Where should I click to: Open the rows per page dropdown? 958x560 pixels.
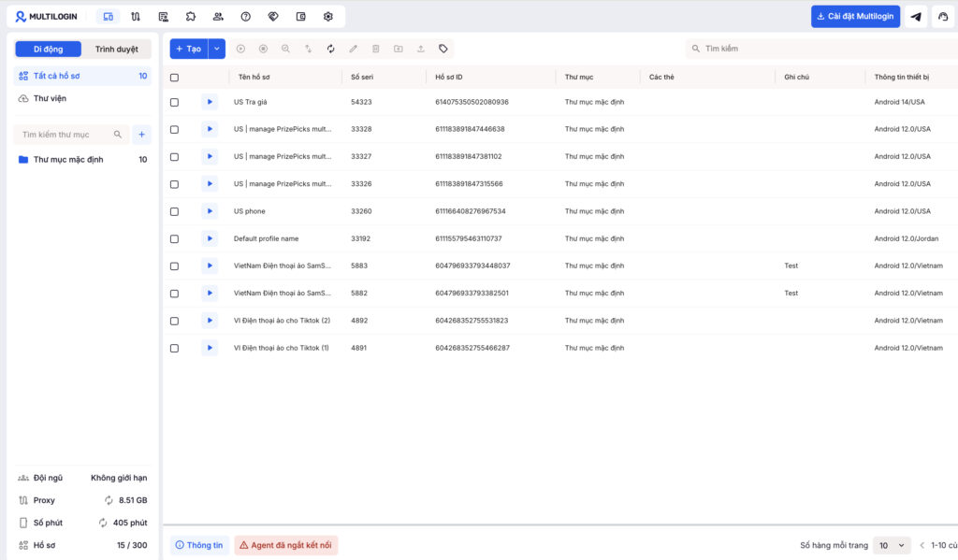point(893,545)
